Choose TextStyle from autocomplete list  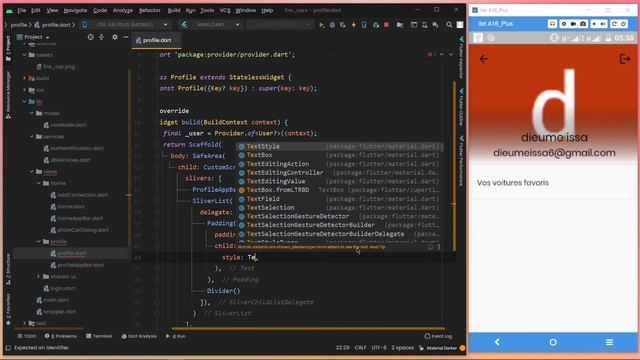click(339, 146)
